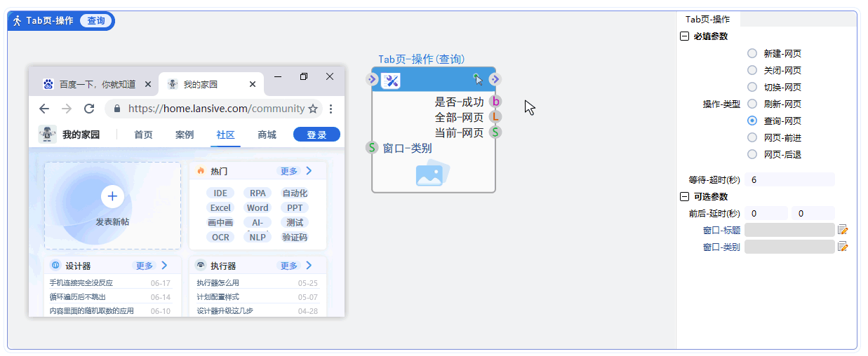This screenshot has width=868, height=356.
Task: Click the browser back arrow
Action: point(44,109)
